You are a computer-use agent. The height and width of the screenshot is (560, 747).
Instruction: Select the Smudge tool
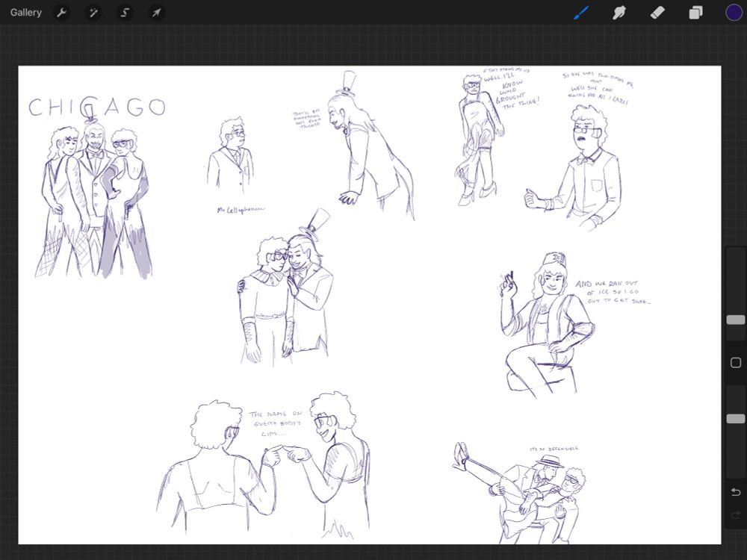click(x=619, y=13)
